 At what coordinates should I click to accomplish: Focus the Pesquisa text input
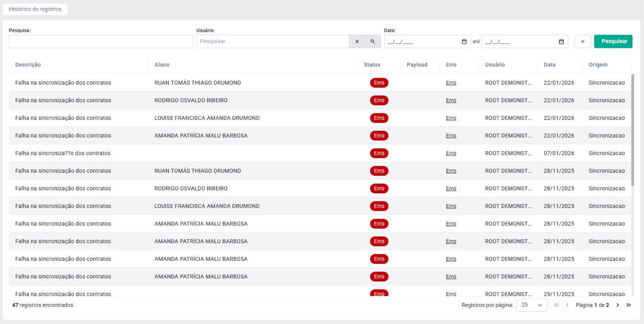pyautogui.click(x=101, y=42)
